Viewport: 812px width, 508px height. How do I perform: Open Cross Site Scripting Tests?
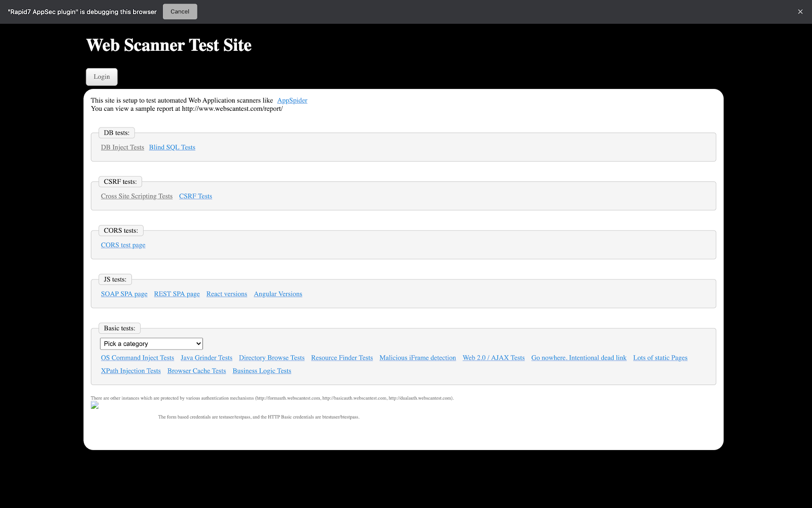tap(137, 196)
